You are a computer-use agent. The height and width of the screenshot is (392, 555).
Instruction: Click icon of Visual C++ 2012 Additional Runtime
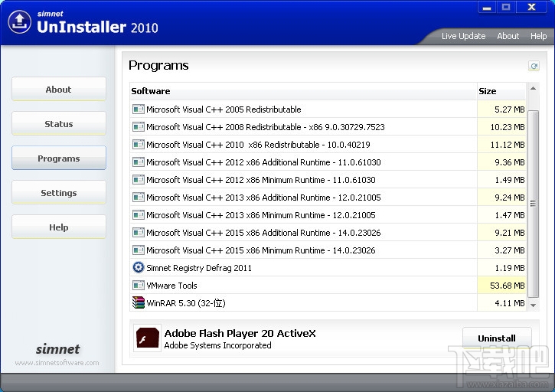(x=139, y=162)
